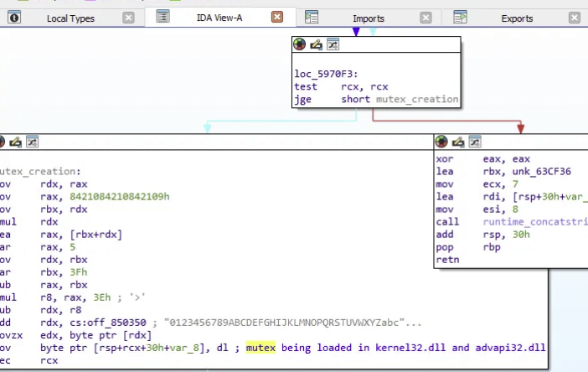Close the Imports tab
Viewport: 588px width, 372px height.
pyautogui.click(x=426, y=17)
